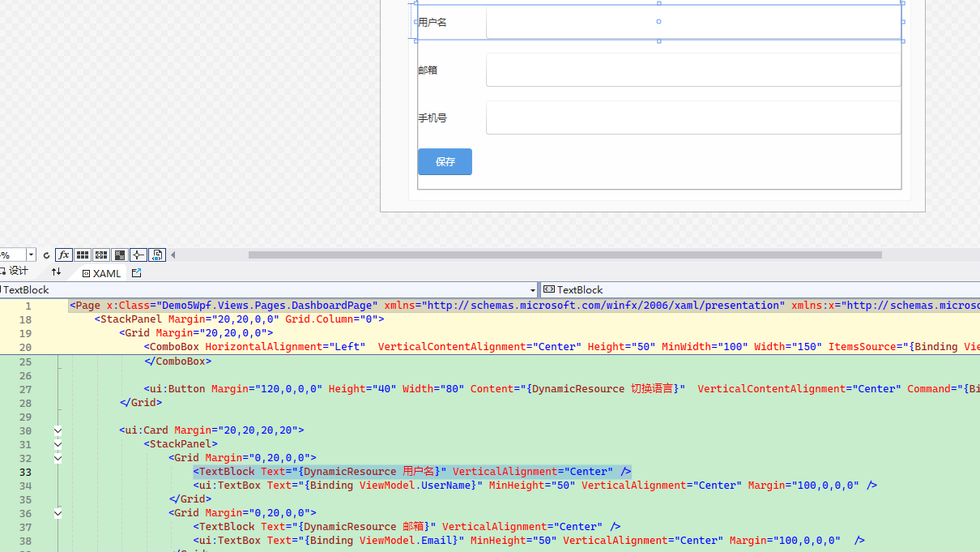Click the blue 保存 button

tap(445, 161)
